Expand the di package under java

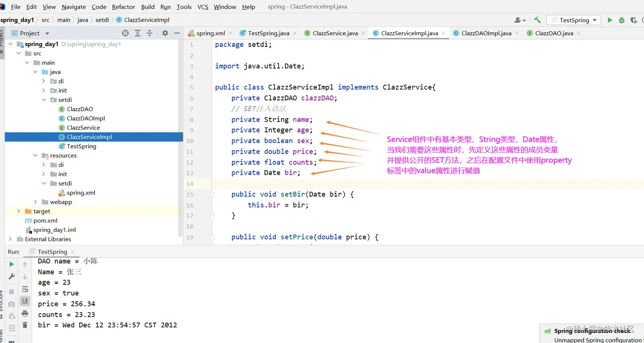(x=44, y=81)
